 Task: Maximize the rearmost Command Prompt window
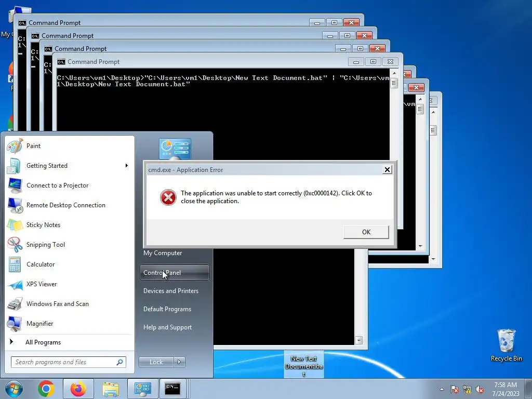(x=334, y=22)
